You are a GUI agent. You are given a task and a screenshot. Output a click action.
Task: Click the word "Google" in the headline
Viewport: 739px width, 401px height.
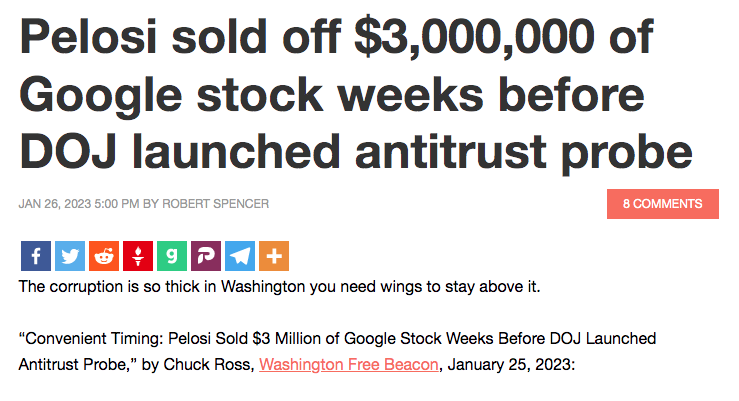pyautogui.click(x=100, y=97)
